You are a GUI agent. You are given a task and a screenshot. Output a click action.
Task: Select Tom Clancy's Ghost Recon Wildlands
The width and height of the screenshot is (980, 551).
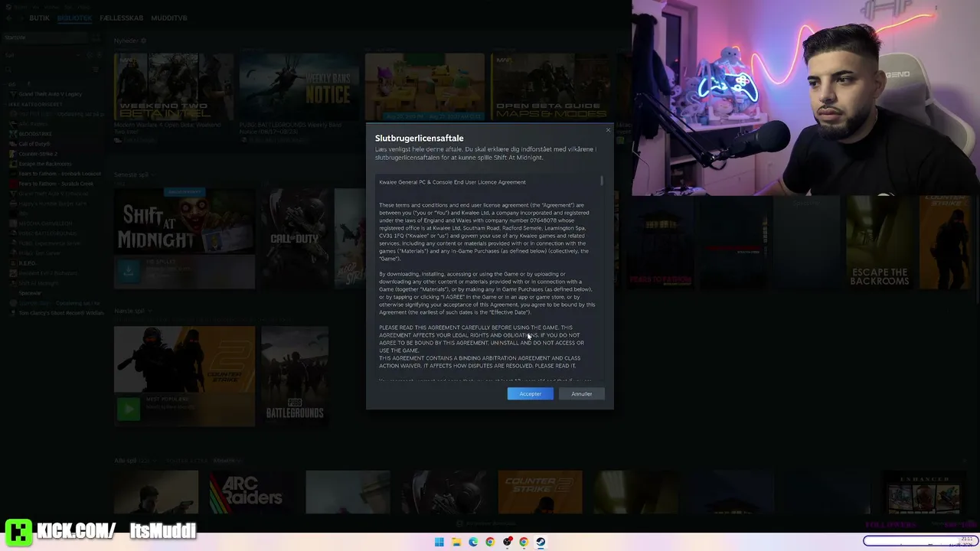(x=60, y=313)
